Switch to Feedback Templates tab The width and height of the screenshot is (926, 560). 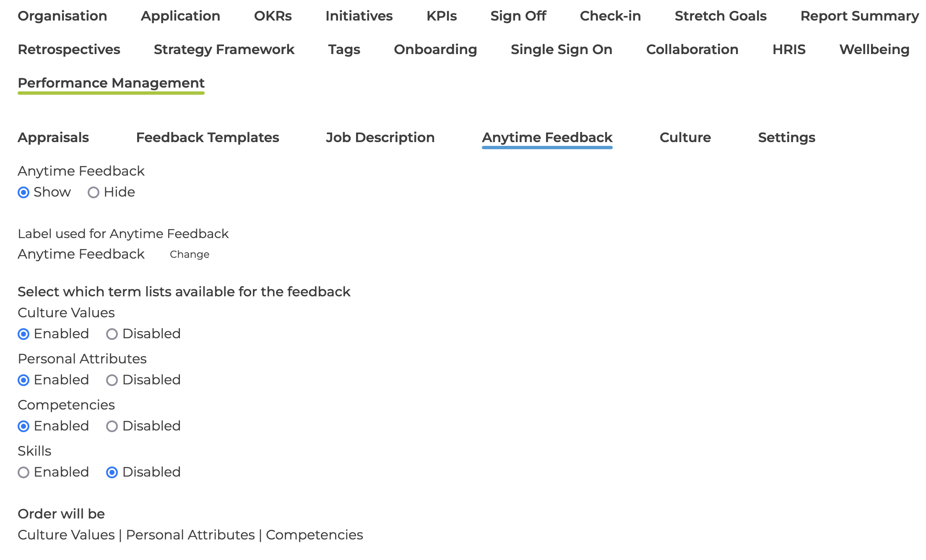point(208,137)
